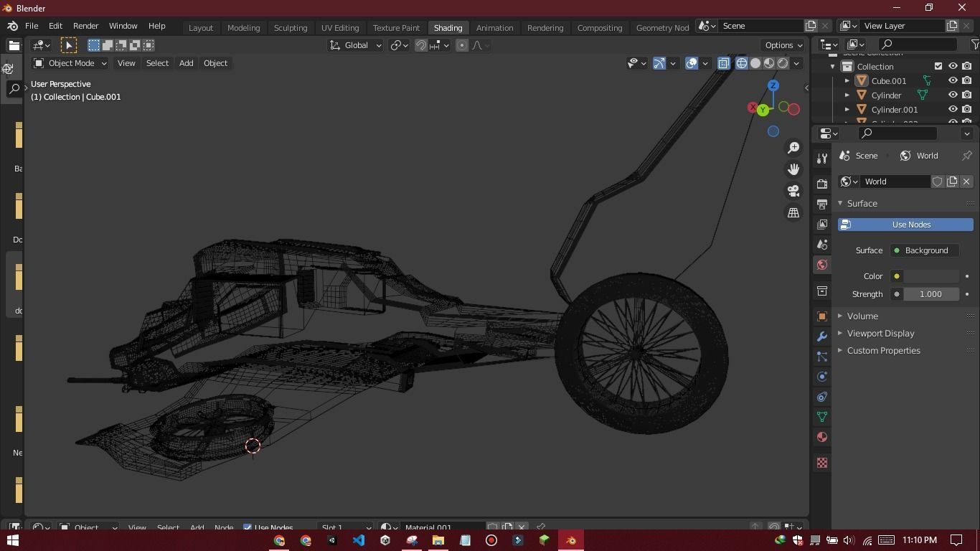
Task: Open the Modifier properties wrench tab
Action: (x=822, y=336)
